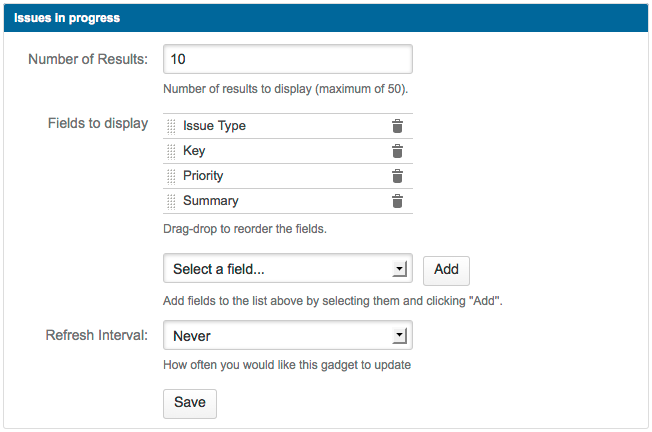652x432 pixels.
Task: Select the Issue Type field row label
Action: click(214, 126)
